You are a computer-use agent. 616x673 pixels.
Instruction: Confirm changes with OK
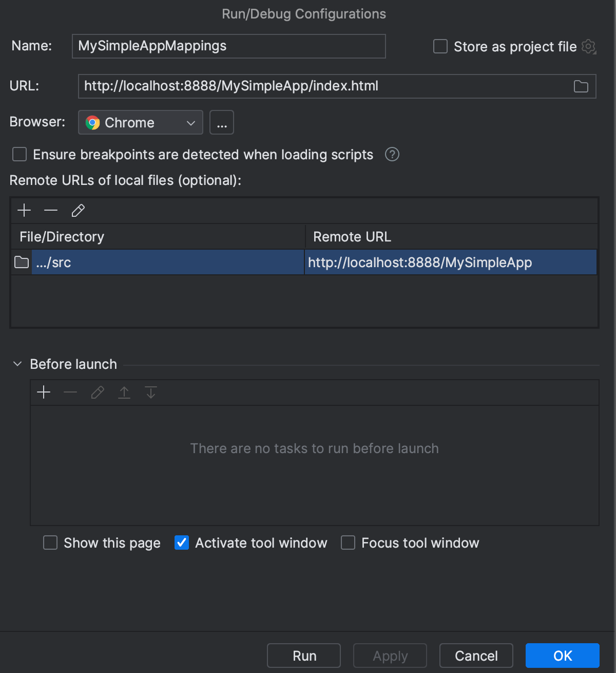tap(562, 656)
